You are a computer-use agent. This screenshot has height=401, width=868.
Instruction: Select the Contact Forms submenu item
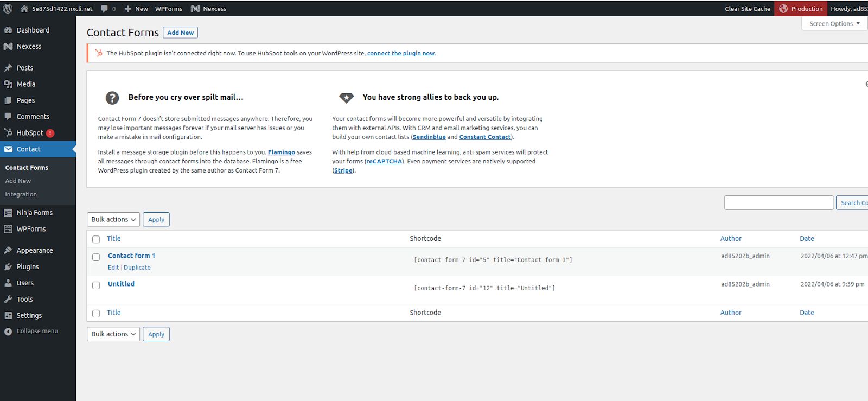[x=27, y=168]
